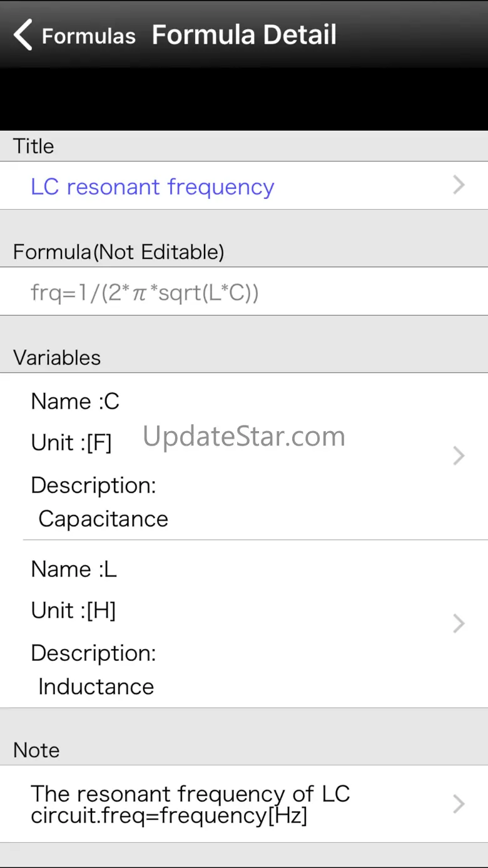Click the frq formula text field
488x868 pixels.
pos(145,292)
